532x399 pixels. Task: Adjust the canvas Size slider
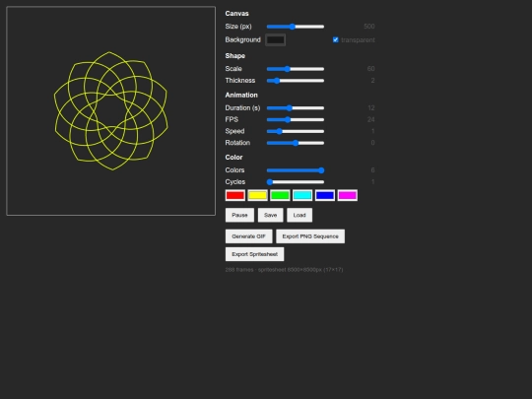(296, 27)
